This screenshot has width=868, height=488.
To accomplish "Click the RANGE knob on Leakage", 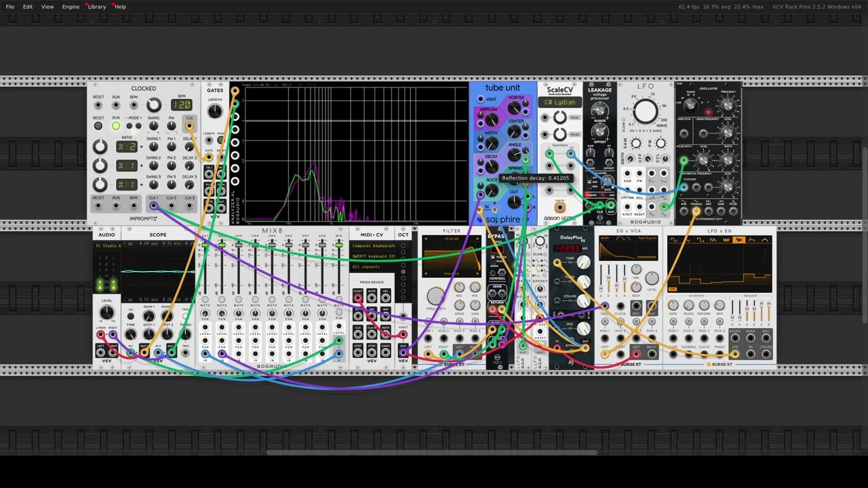I will 599,109.
